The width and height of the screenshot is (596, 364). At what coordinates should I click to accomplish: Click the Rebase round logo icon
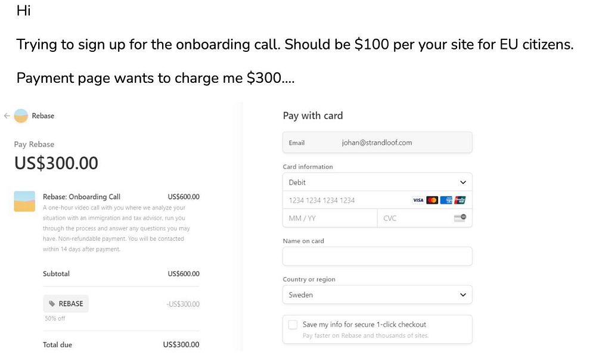tap(21, 116)
